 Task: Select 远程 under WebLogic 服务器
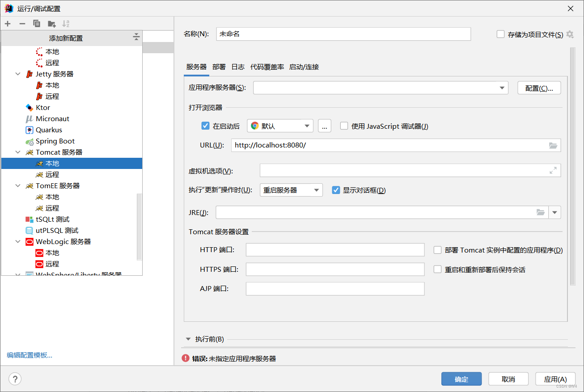(x=72, y=264)
